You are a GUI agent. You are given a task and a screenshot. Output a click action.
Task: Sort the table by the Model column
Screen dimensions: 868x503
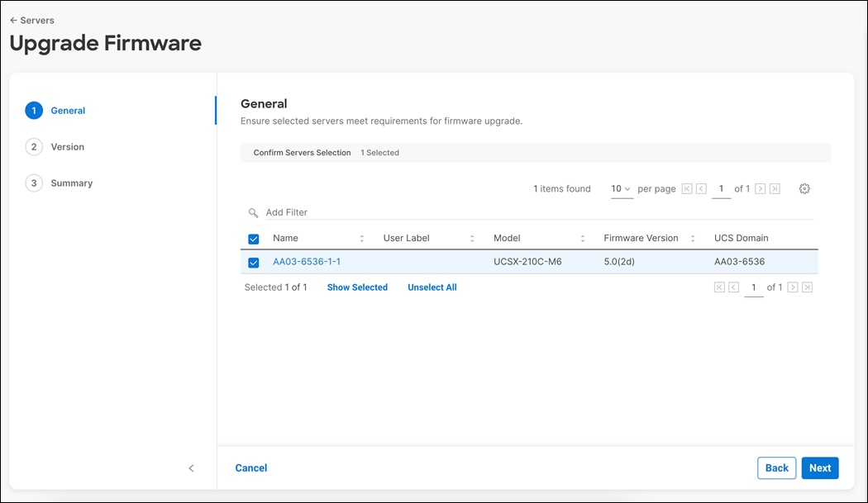(581, 238)
